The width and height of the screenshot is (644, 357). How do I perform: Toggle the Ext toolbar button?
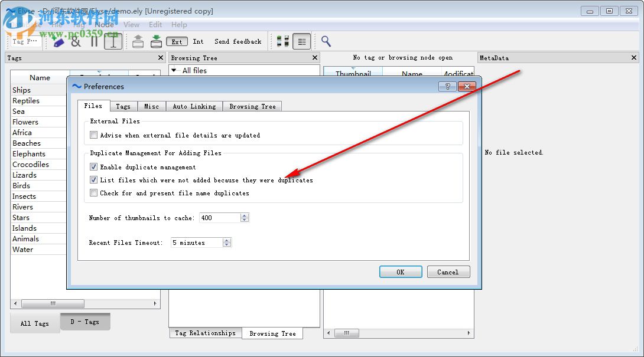pos(177,41)
